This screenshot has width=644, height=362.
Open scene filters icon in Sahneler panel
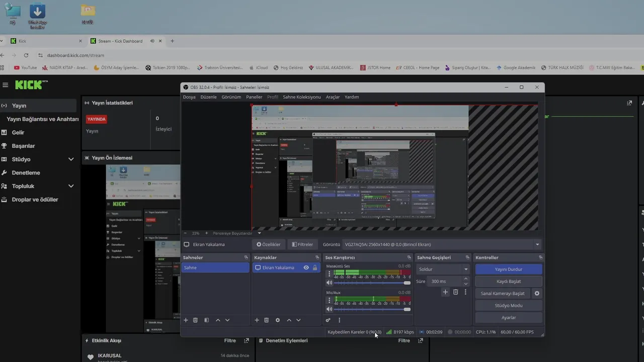206,320
